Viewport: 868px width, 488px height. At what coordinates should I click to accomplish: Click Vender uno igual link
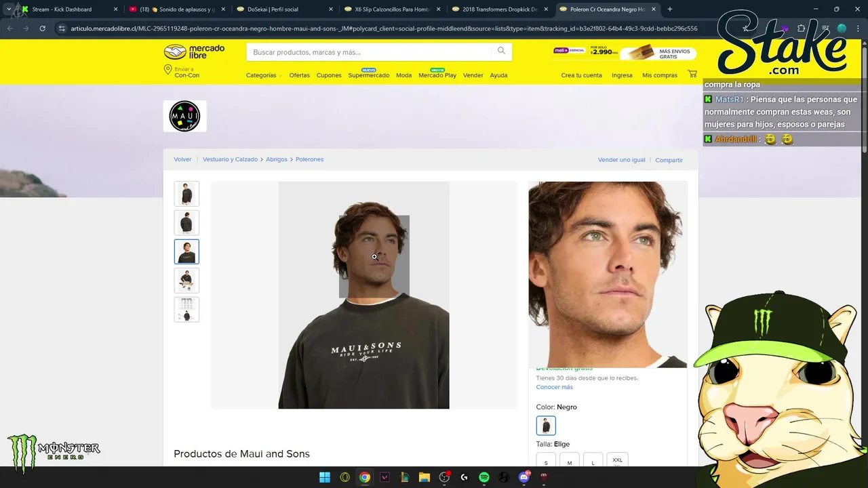(x=621, y=160)
